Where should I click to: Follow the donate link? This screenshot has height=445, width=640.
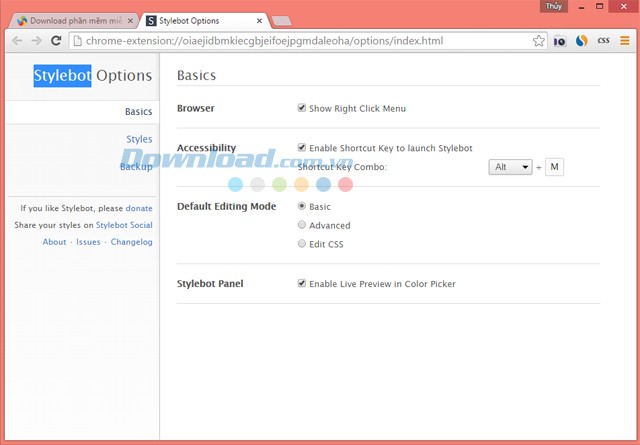[x=139, y=208]
